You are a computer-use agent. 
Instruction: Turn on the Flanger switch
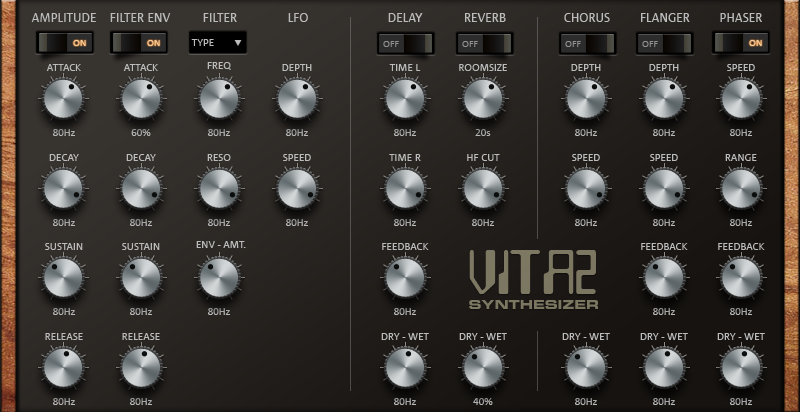coord(664,43)
